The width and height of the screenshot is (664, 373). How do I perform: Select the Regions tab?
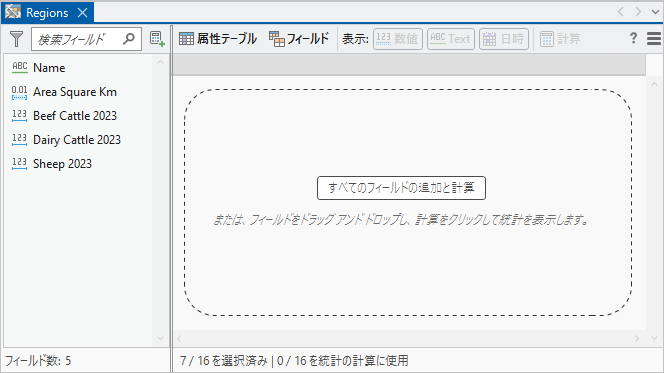coord(47,13)
